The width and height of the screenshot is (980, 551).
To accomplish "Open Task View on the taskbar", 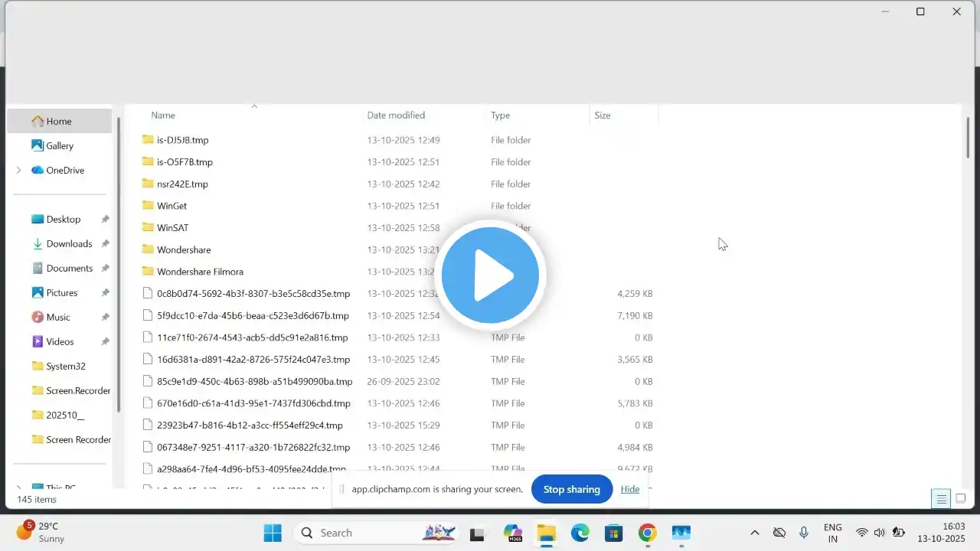I will pyautogui.click(x=478, y=533).
